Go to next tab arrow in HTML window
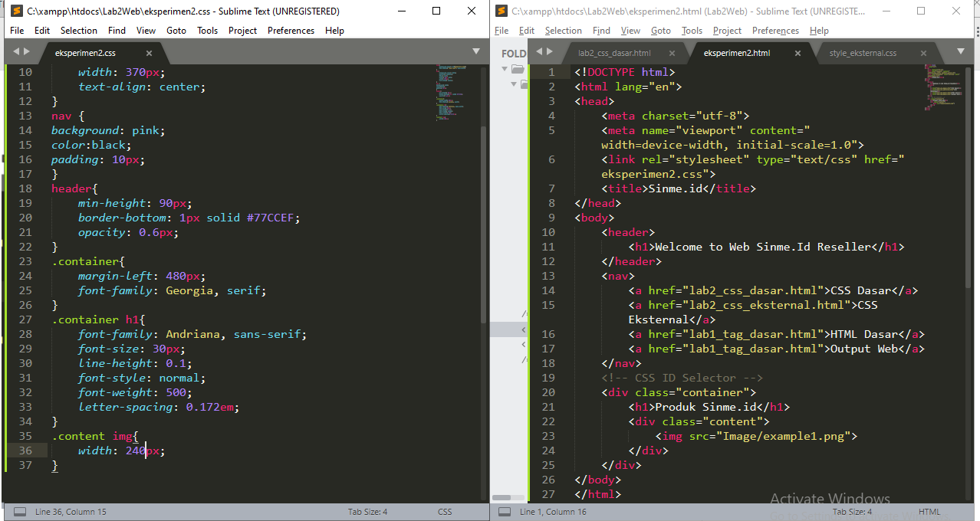This screenshot has height=521, width=980. click(549, 51)
